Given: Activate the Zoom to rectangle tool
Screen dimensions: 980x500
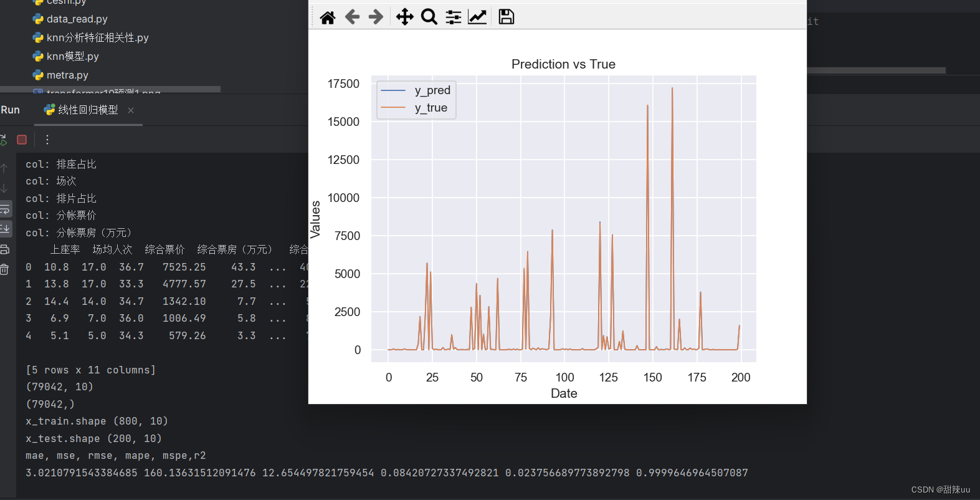Looking at the screenshot, I should click(x=429, y=17).
